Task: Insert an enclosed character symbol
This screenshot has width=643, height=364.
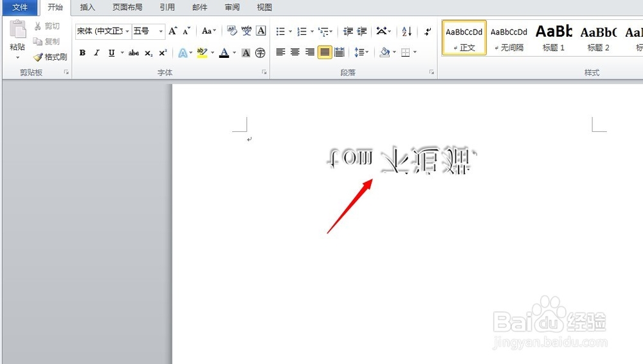Action: 260,53
